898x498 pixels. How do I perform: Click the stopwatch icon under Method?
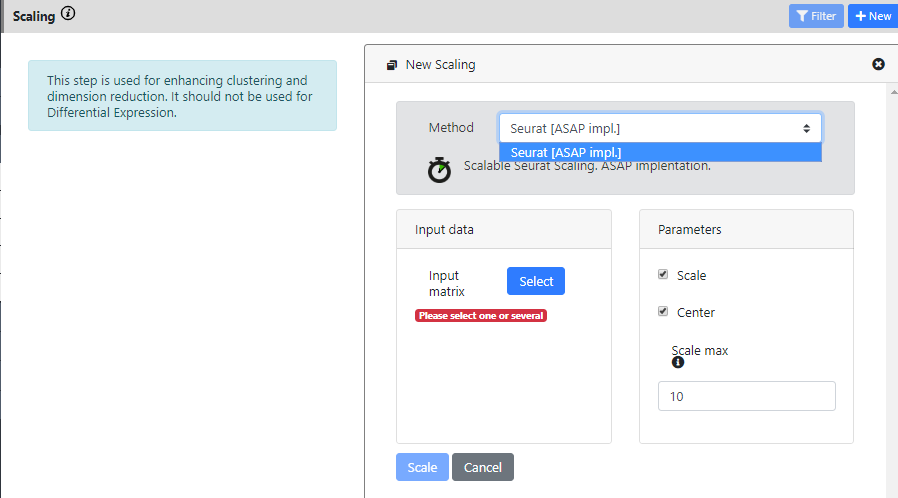(439, 170)
